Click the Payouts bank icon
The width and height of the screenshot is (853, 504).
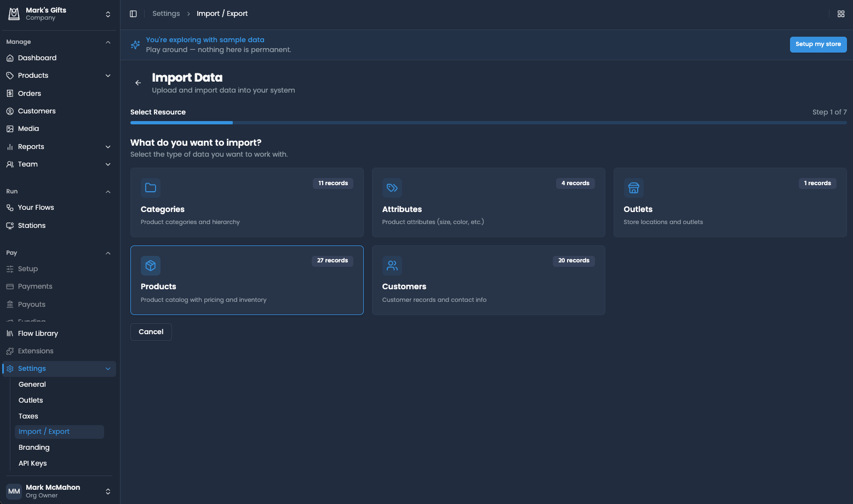[10, 305]
